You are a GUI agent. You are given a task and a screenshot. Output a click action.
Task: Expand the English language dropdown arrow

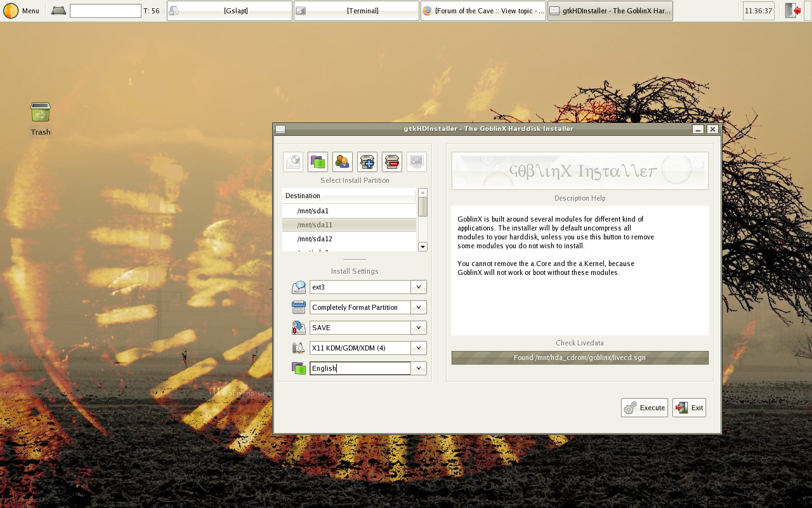[x=419, y=368]
